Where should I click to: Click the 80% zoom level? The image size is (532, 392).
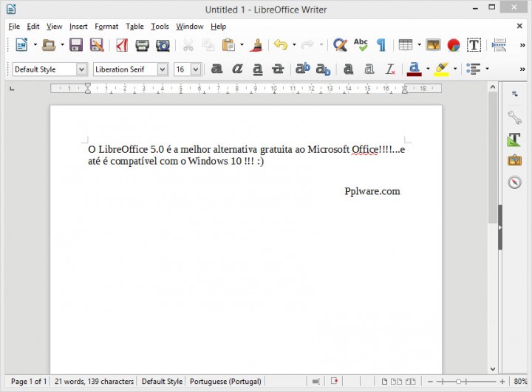click(520, 382)
